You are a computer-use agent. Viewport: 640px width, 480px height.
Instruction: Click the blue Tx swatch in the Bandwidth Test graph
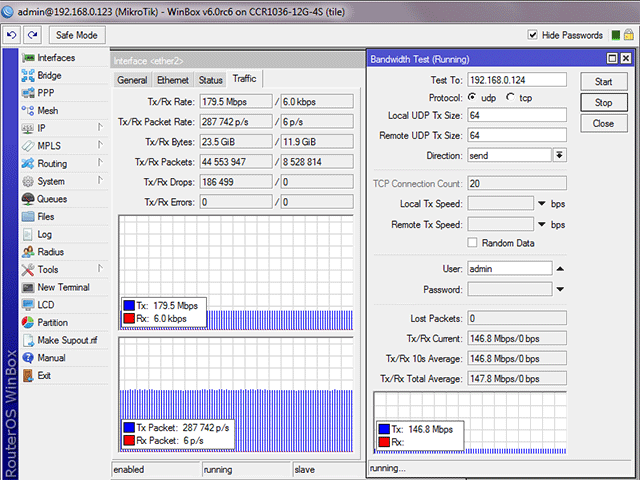(384, 429)
